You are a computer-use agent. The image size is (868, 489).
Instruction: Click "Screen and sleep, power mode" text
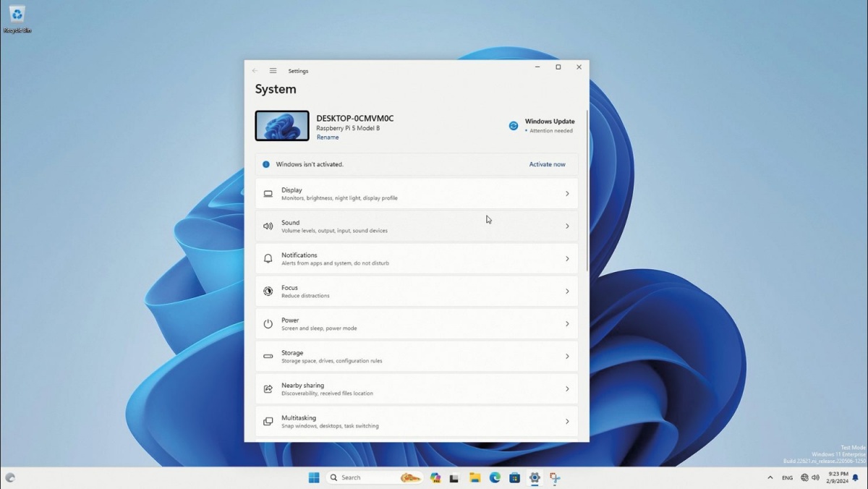pyautogui.click(x=319, y=328)
